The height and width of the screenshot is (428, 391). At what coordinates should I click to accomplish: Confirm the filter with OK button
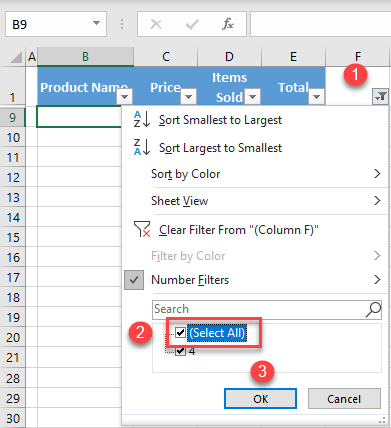pos(260,399)
